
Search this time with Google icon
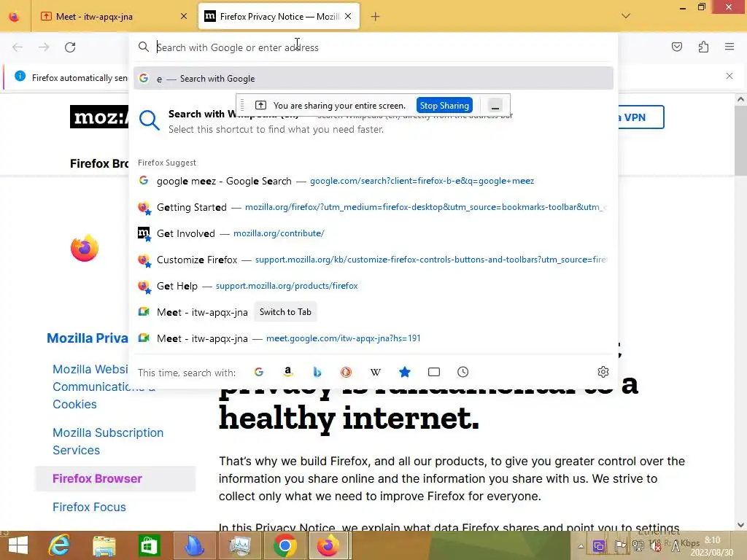pyautogui.click(x=259, y=372)
